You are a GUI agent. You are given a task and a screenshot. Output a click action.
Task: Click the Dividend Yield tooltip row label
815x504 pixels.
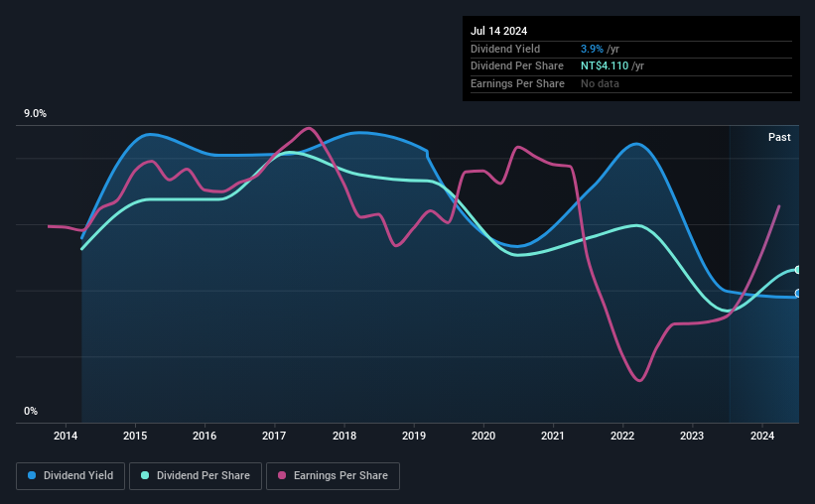coord(505,49)
